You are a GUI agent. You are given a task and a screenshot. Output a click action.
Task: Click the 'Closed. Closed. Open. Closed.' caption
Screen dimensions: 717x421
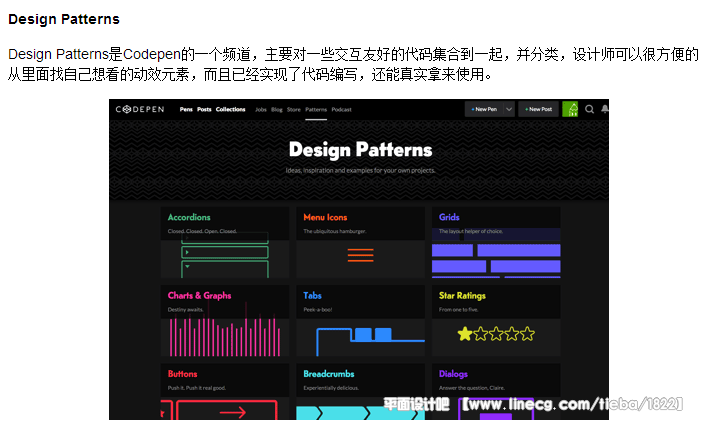coord(202,231)
